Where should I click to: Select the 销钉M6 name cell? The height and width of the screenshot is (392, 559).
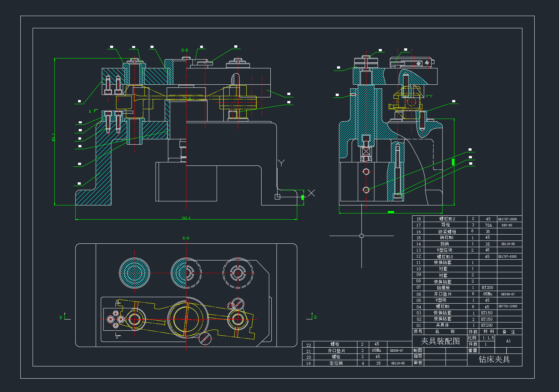[447, 238]
